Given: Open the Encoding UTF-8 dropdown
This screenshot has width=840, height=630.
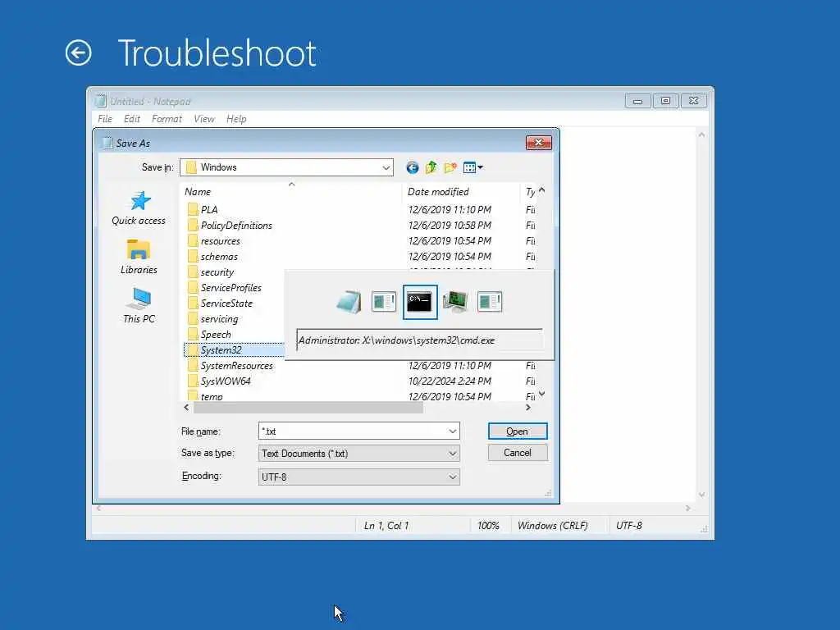Looking at the screenshot, I should 359,477.
